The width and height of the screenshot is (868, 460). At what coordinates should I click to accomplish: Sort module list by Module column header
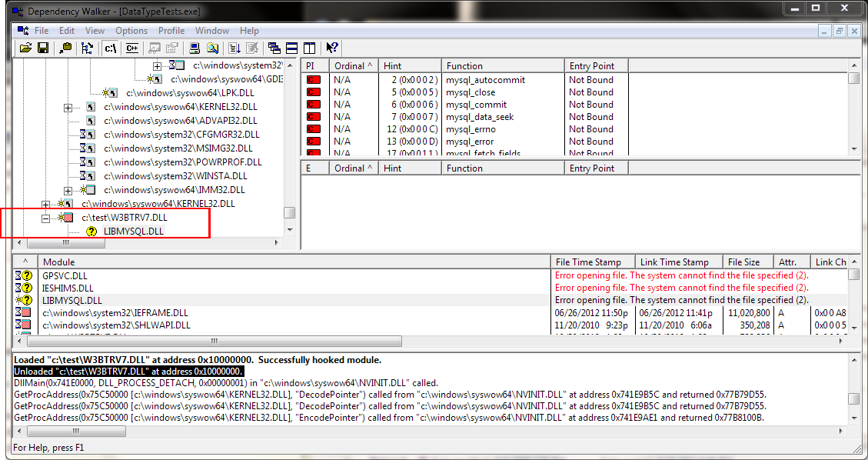pos(294,262)
